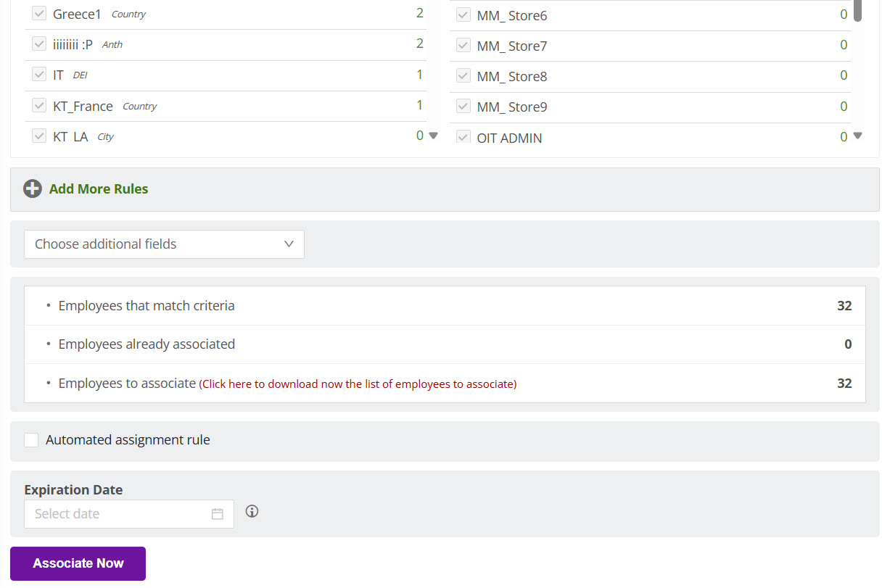The image size is (882, 588).
Task: Uncheck the IT DEI checkbox
Action: [39, 75]
